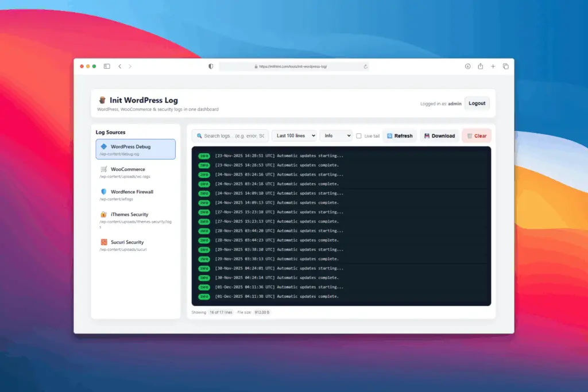Click the 912.00 B file size value
The height and width of the screenshot is (392, 588).
click(262, 312)
